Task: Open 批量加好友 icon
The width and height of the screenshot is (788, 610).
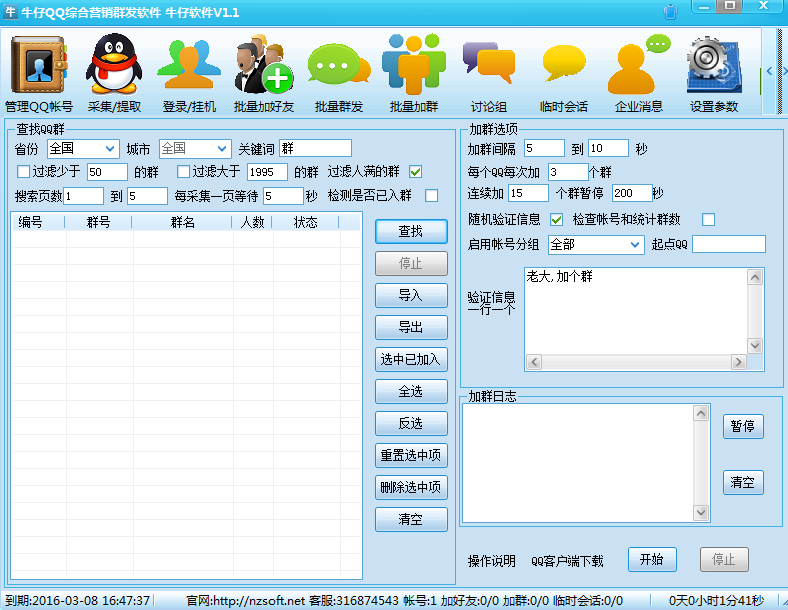Action: point(264,64)
